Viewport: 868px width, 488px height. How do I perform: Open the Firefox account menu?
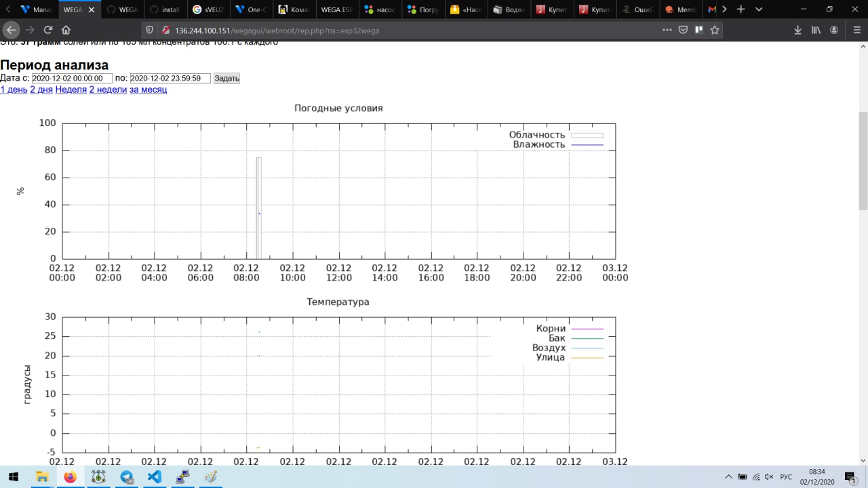(834, 30)
